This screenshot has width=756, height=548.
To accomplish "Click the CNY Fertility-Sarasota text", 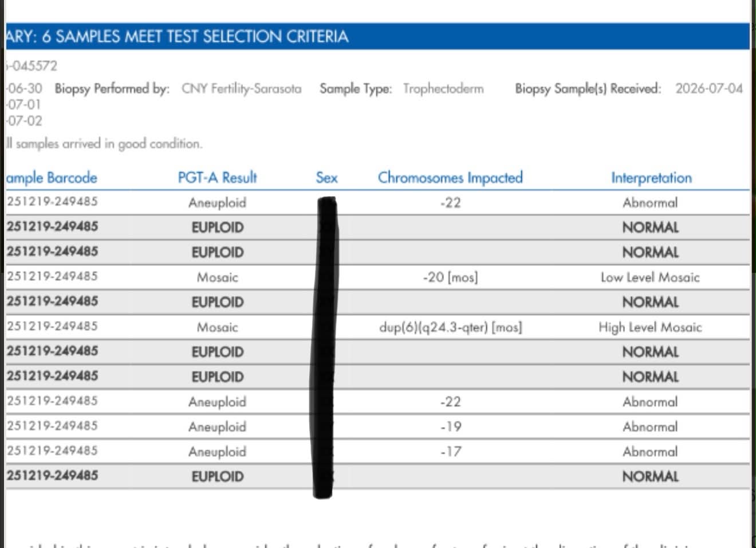I will [x=242, y=89].
